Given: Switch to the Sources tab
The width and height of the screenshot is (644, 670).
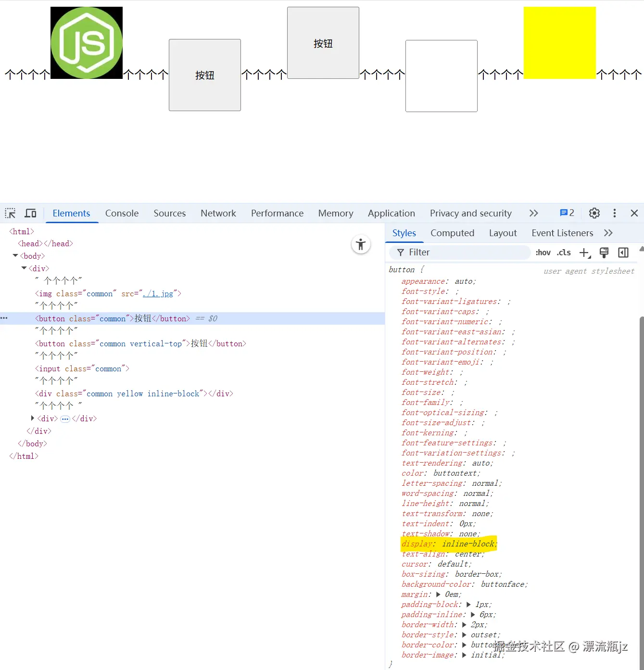Looking at the screenshot, I should coord(169,213).
